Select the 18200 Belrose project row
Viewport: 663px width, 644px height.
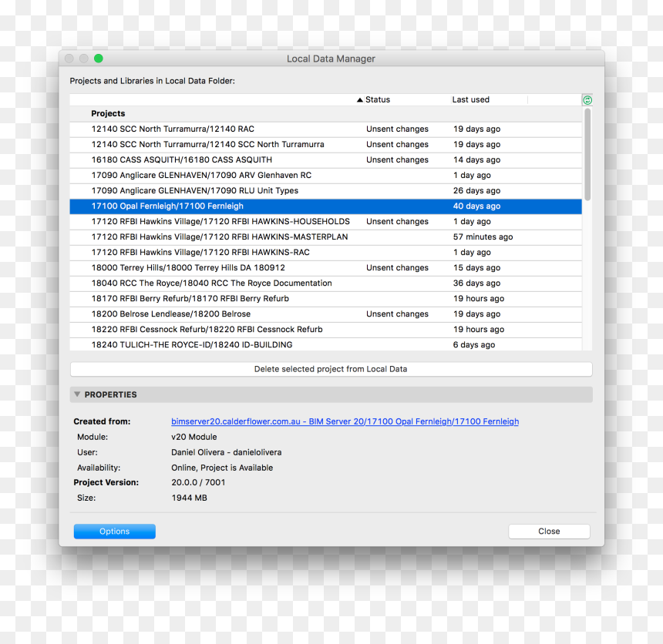point(325,314)
